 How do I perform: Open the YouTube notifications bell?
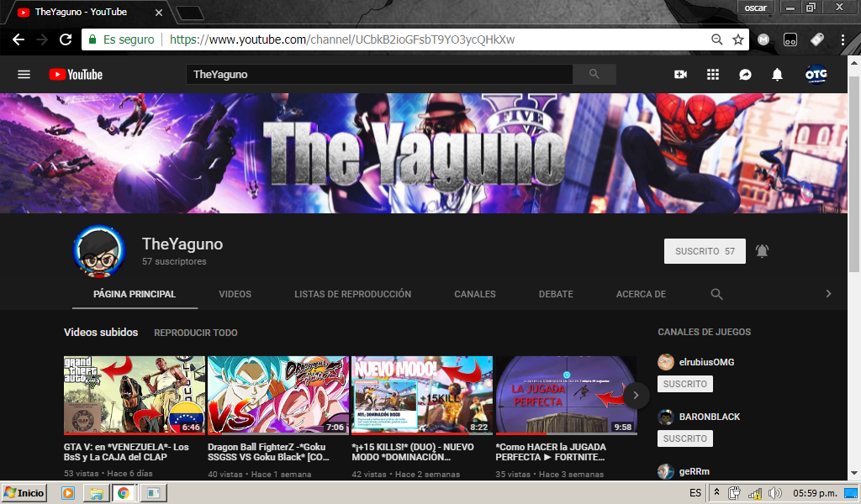pyautogui.click(x=776, y=74)
